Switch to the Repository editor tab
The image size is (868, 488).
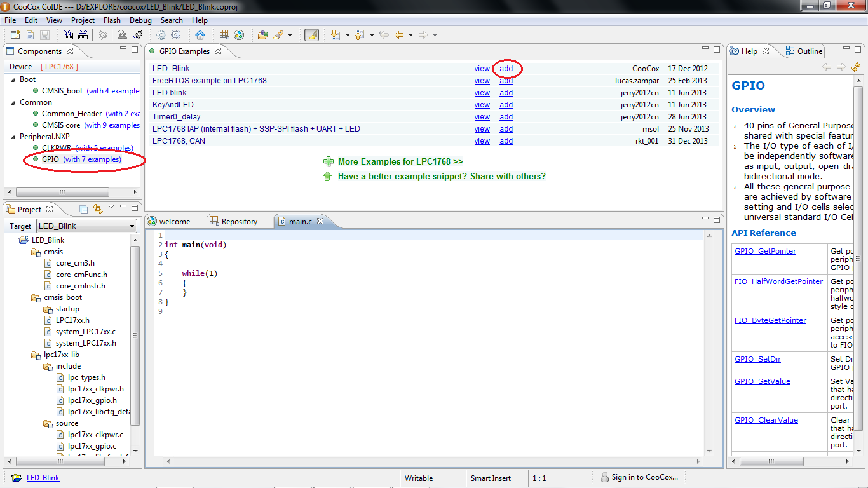(234, 221)
